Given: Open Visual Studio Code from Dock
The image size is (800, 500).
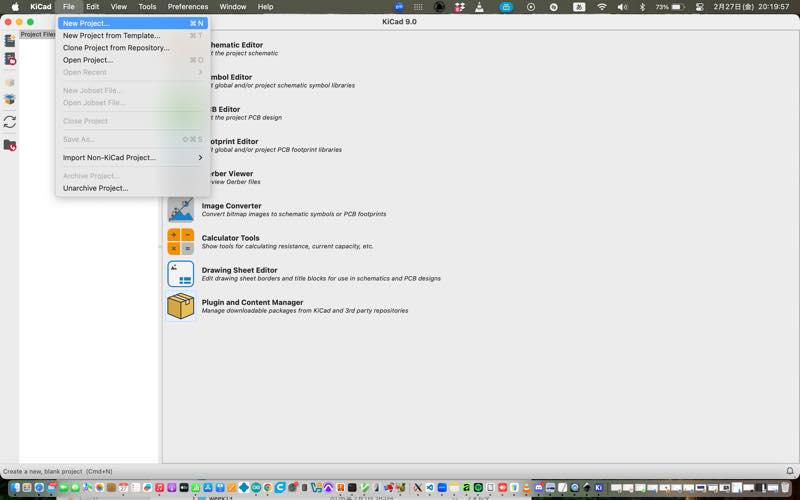Looking at the screenshot, I should tap(430, 488).
